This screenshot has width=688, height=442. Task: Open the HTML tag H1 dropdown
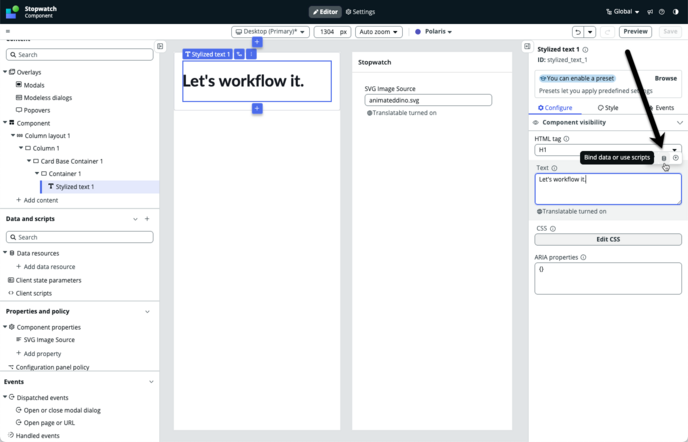tap(608, 150)
